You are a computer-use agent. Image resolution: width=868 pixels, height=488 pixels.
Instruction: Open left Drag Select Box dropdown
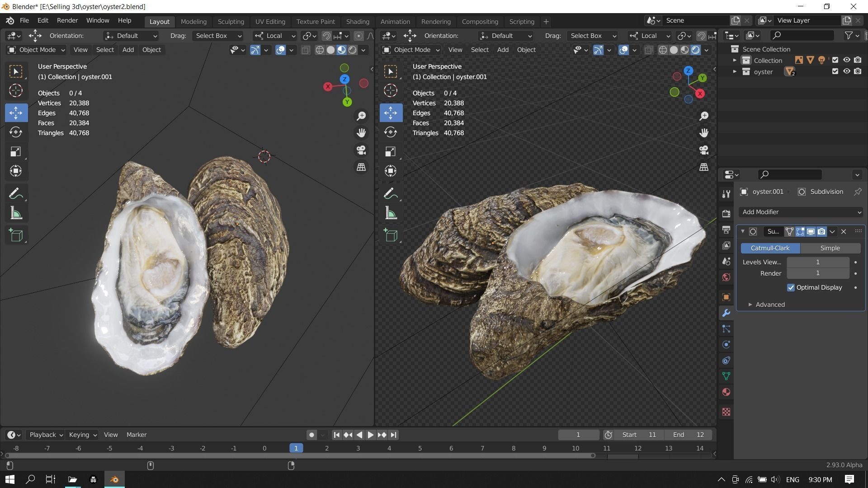218,36
